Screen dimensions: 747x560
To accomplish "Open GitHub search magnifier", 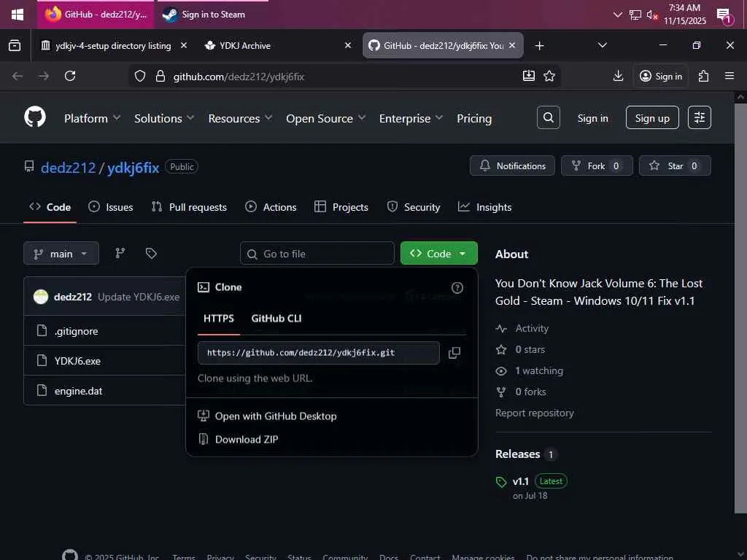I will [x=549, y=117].
